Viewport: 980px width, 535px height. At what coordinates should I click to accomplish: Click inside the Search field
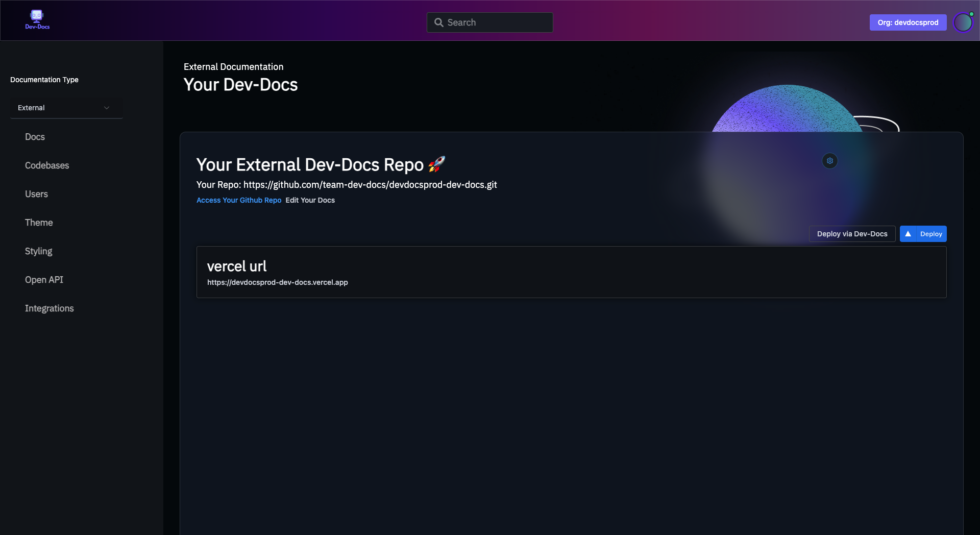tap(490, 22)
